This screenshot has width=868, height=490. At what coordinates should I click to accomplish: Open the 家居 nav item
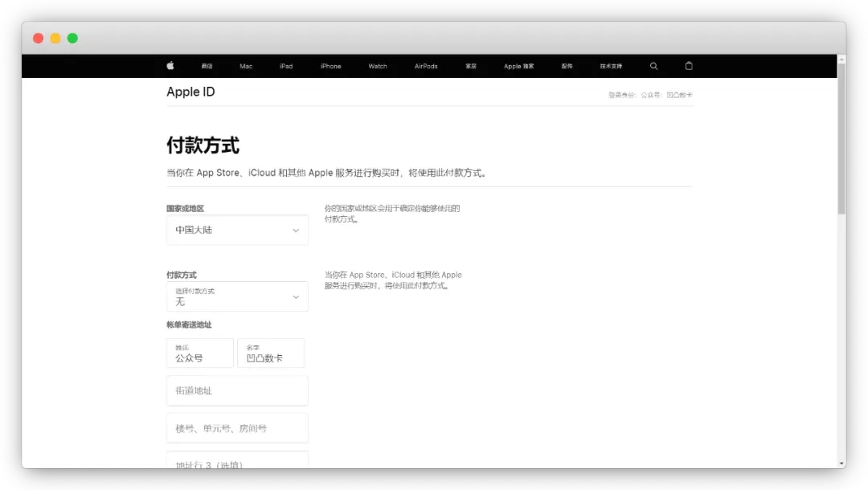(x=471, y=67)
